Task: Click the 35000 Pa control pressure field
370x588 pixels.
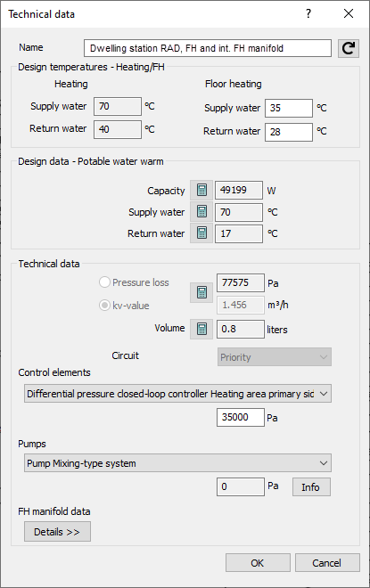Action: (x=240, y=417)
